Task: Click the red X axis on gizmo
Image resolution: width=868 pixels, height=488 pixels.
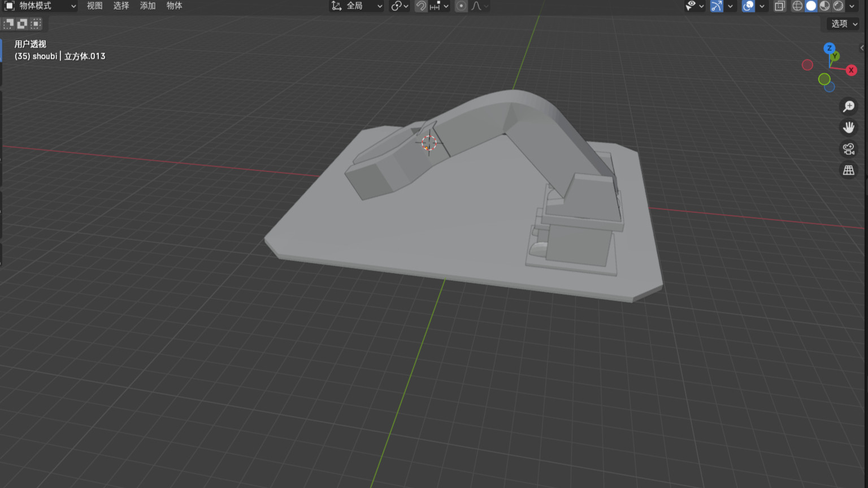Action: [x=851, y=70]
